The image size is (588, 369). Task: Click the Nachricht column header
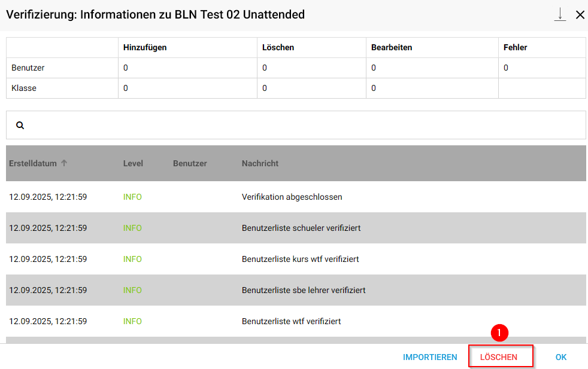[260, 163]
